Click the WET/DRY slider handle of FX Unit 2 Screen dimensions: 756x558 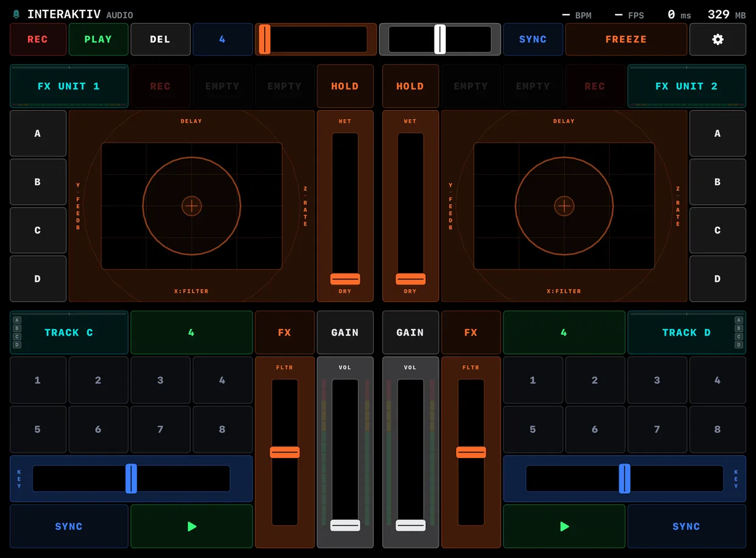[x=410, y=279]
